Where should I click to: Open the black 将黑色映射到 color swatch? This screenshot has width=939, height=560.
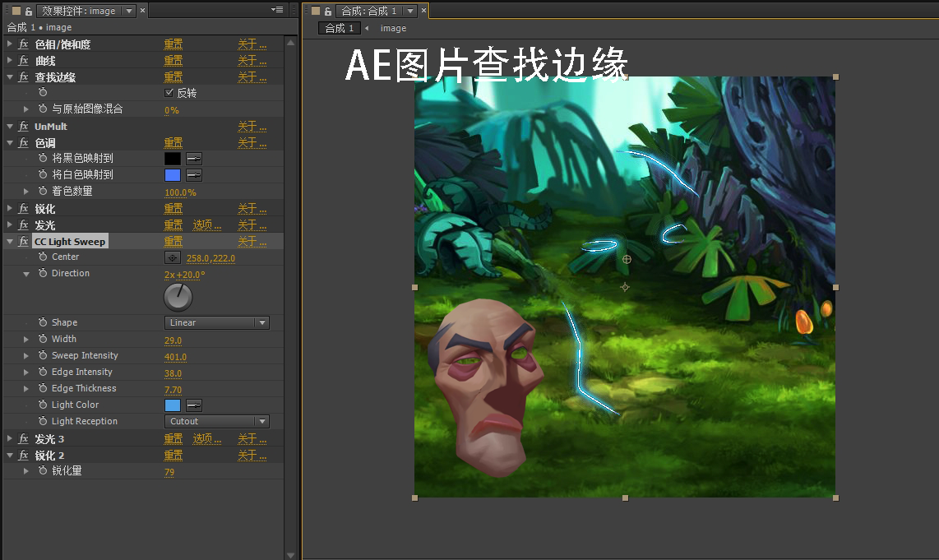[x=173, y=159]
